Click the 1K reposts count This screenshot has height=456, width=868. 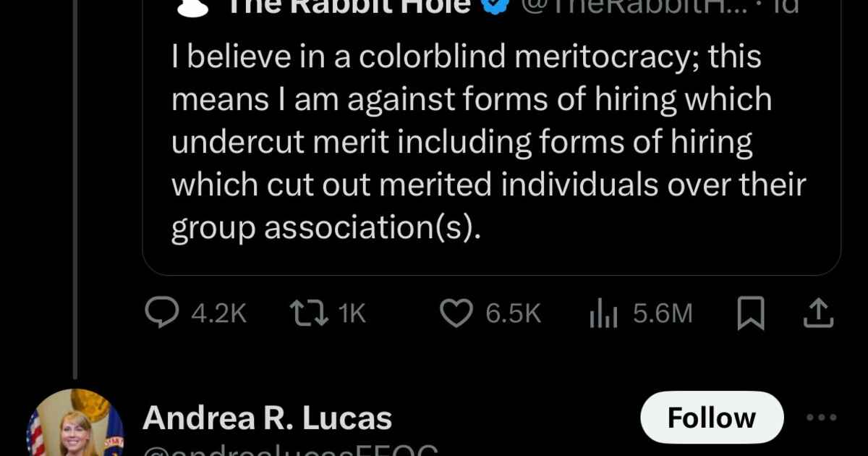(x=352, y=313)
